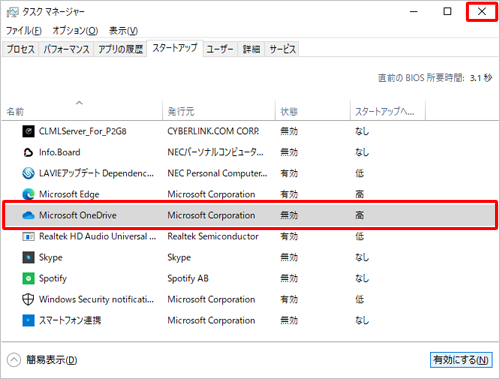Minimize the Task Manager window
Screen dimensions: 500x379
[x=414, y=12]
